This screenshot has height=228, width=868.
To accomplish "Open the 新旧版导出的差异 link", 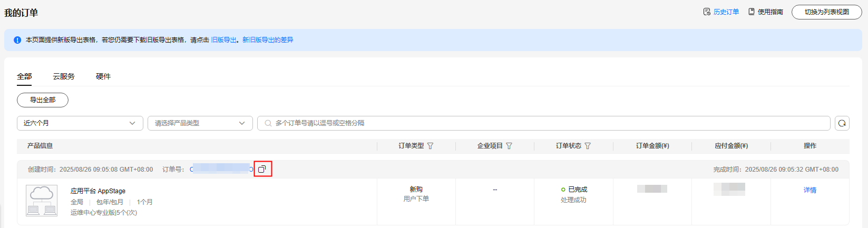I will click(268, 40).
